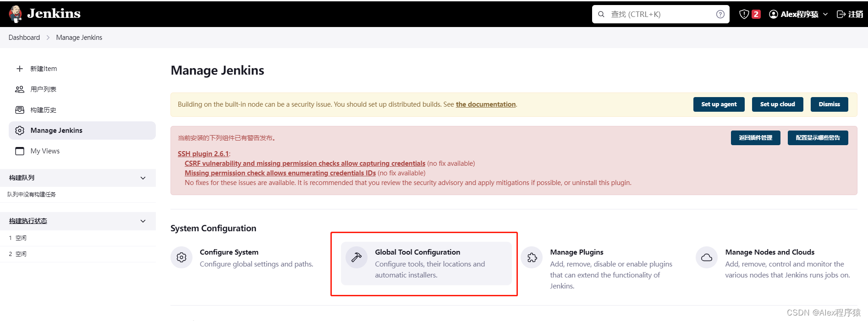Click the breadcrumb chevron after Dashboard
The width and height of the screenshot is (868, 321).
click(x=48, y=38)
